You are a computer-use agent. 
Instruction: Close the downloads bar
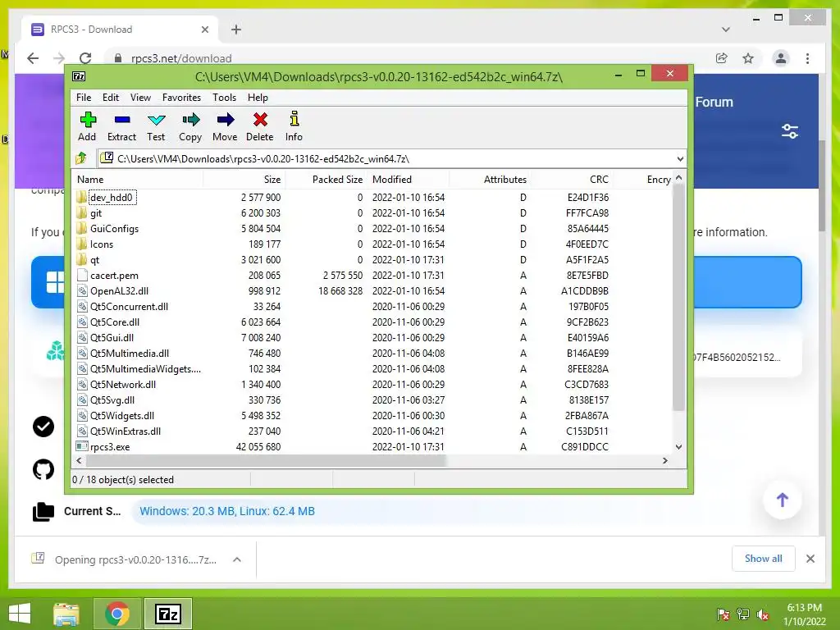point(810,559)
